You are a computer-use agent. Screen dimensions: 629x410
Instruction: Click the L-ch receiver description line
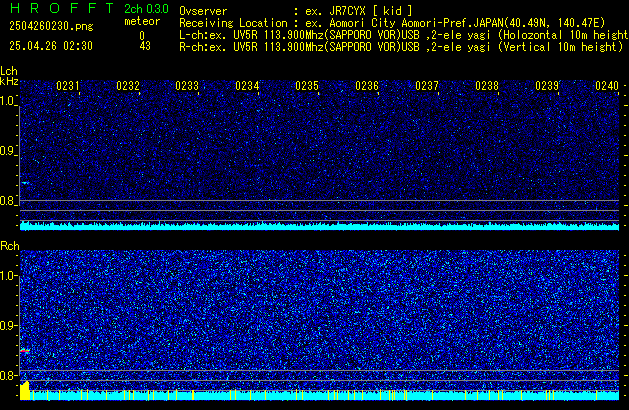(404, 35)
